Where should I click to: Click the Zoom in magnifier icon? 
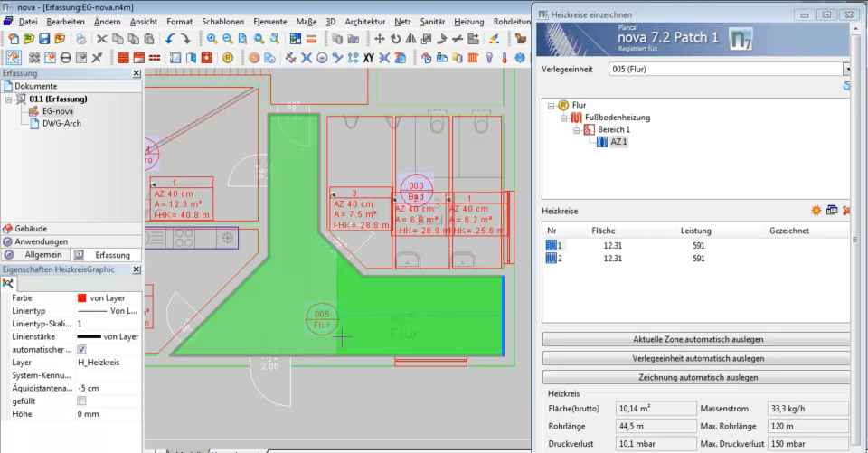pyautogui.click(x=212, y=39)
